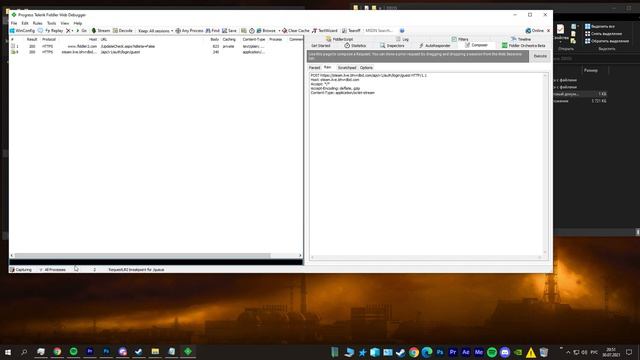Viewport: 640px width, 360px height.
Task: Switch to the Statistics tab
Action: pyautogui.click(x=356, y=46)
